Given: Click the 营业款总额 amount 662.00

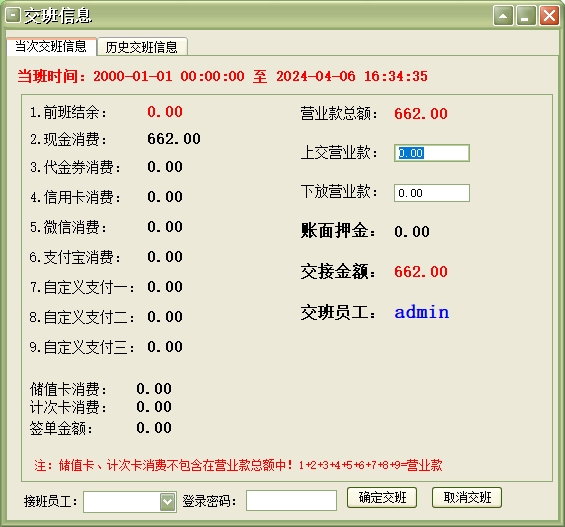Looking at the screenshot, I should click(421, 114).
